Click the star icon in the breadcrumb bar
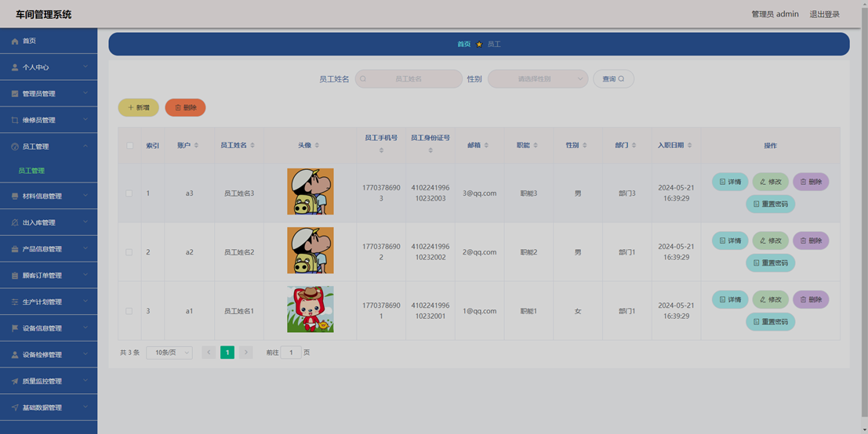The width and height of the screenshot is (868, 434). (479, 44)
